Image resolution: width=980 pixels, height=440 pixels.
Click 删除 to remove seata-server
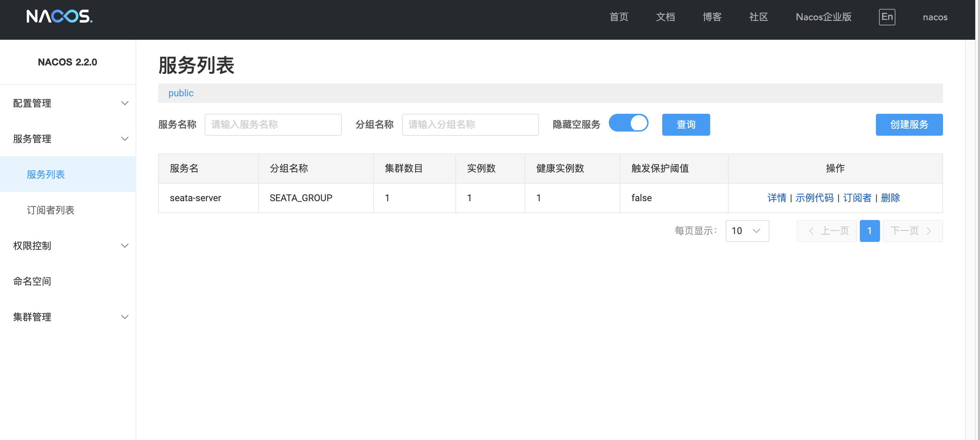[x=891, y=198]
